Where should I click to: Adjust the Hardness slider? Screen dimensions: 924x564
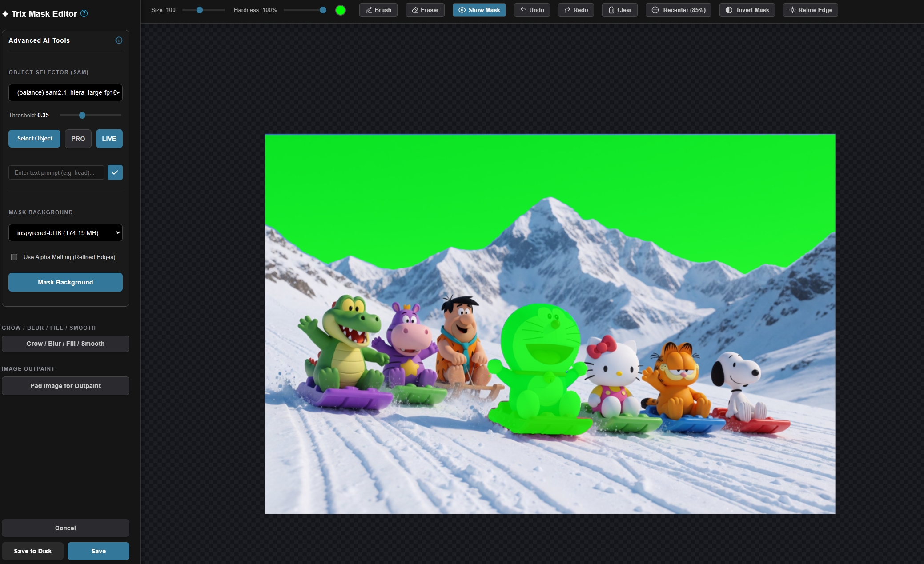305,10
